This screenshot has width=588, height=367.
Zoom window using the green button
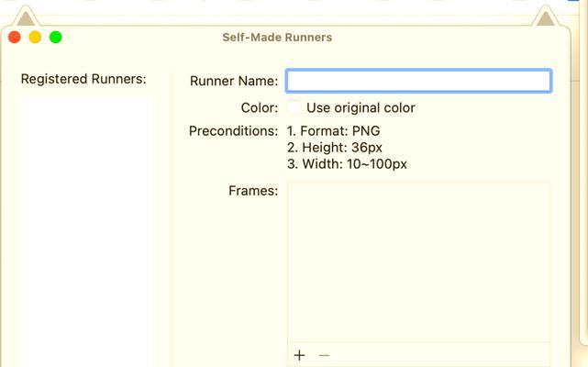tap(56, 37)
